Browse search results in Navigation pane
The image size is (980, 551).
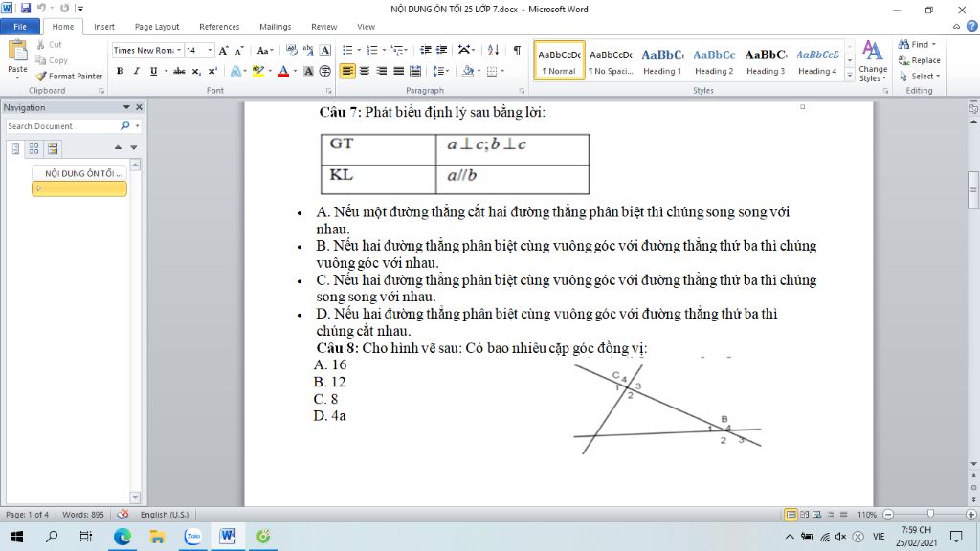click(53, 148)
